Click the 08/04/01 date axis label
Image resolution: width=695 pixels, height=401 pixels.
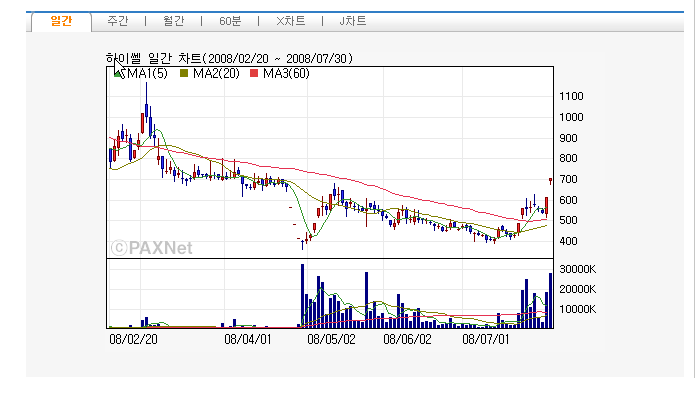[248, 339]
